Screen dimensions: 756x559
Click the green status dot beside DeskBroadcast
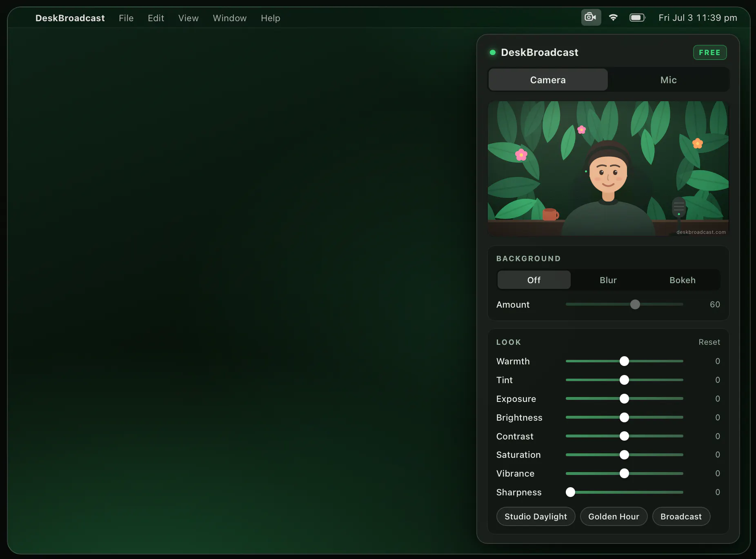click(493, 52)
